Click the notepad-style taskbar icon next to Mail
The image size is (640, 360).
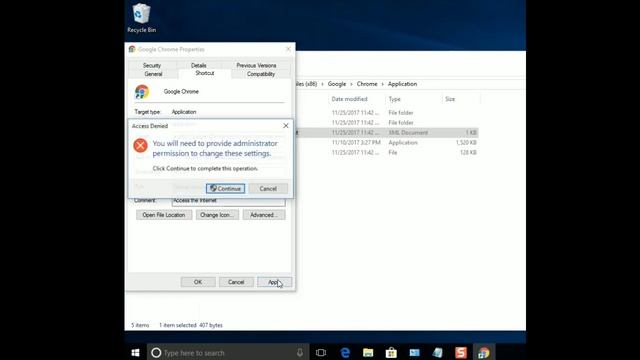point(438,353)
